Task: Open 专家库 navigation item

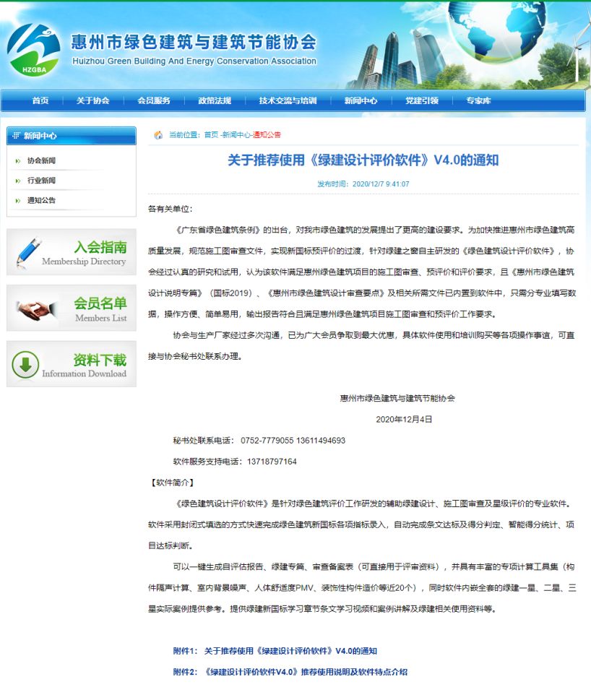Action: 478,101
